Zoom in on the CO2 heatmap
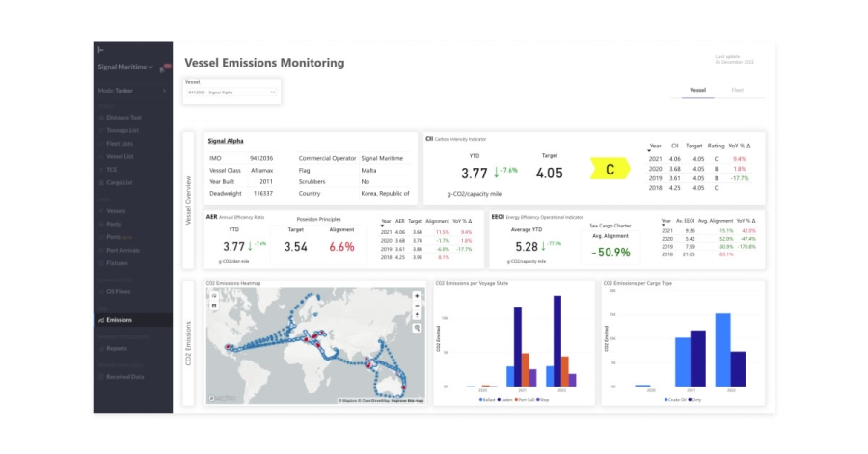 [417, 295]
